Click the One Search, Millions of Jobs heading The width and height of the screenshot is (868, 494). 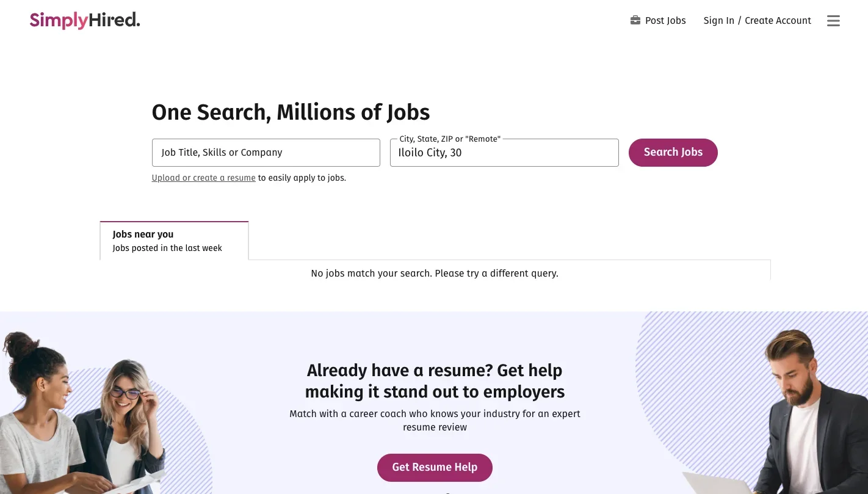[291, 112]
